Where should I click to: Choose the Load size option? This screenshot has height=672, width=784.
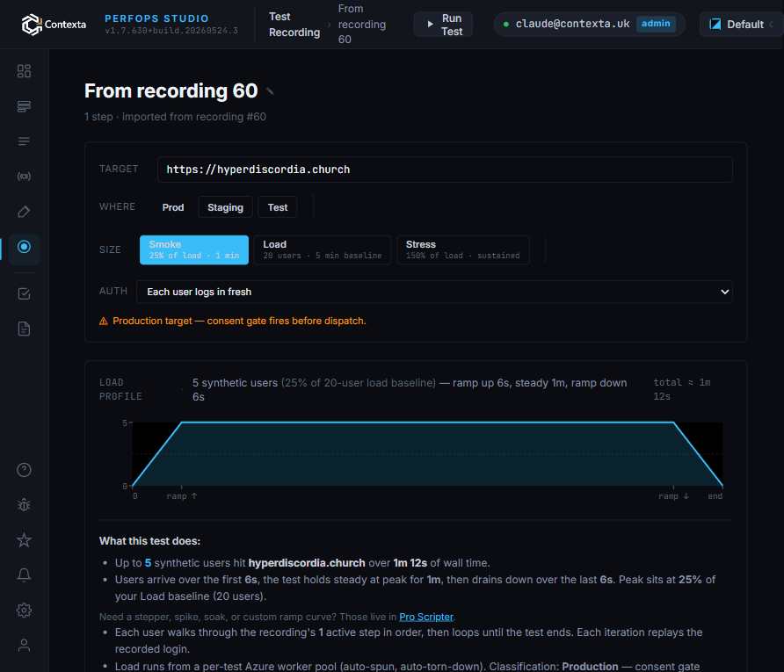[323, 249]
